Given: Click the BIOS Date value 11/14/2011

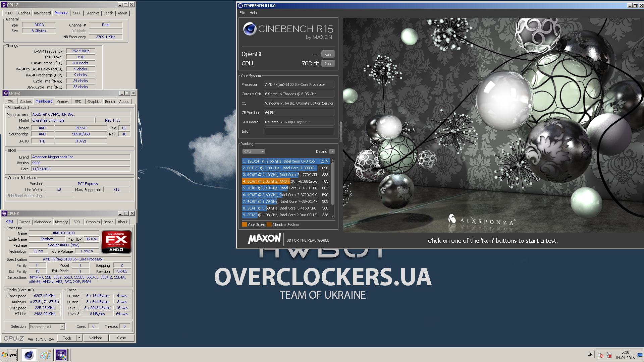Looking at the screenshot, I should coord(80,169).
